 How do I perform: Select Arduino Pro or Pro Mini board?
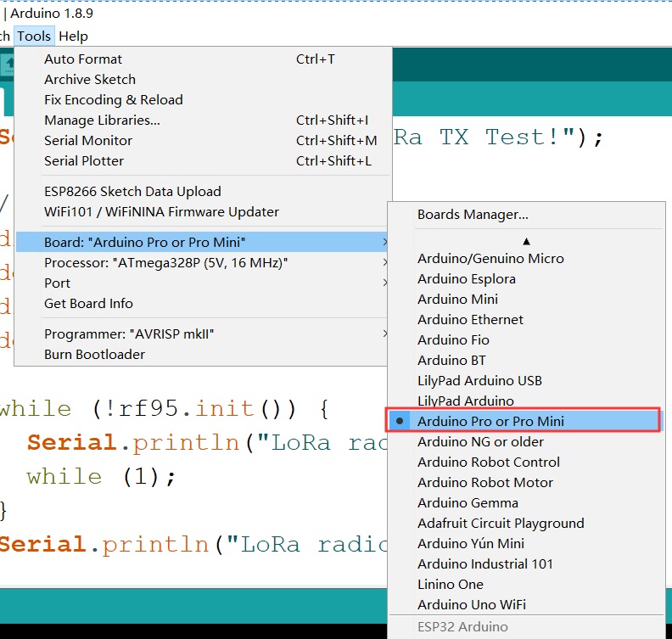tap(526, 421)
